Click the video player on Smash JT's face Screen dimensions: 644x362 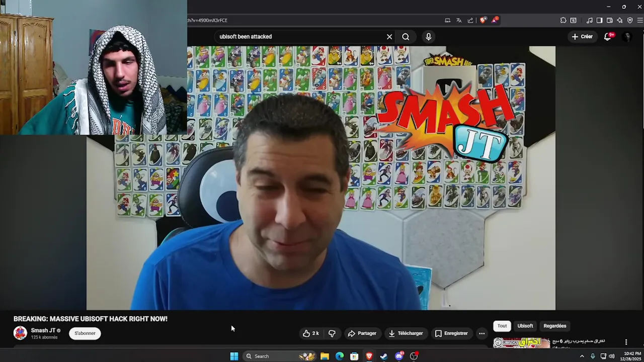[291, 201]
